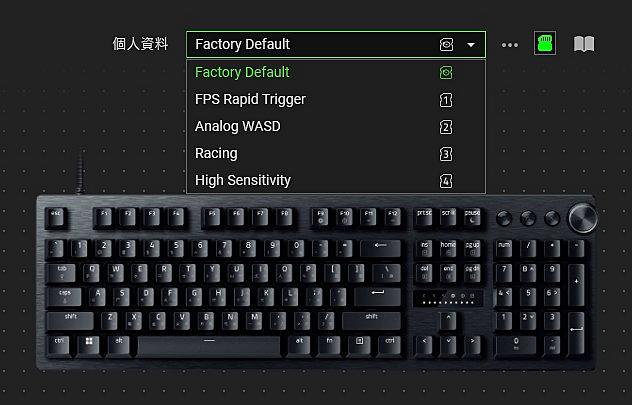This screenshot has height=405, width=632.
Task: Click the Factory Default combo box field
Action: tap(336, 44)
